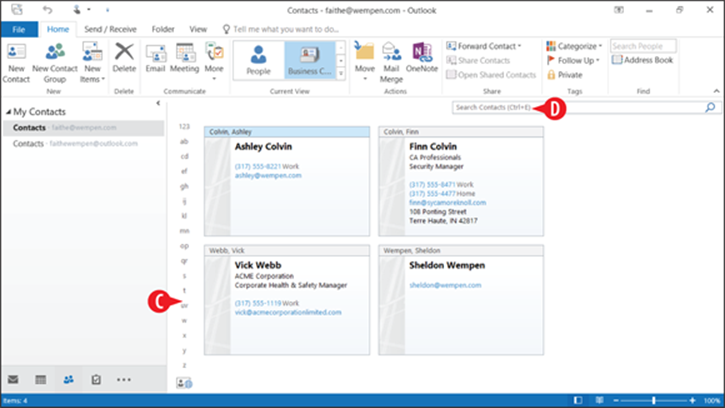Click sheldon@wempen.com email link
This screenshot has height=408, width=725.
[445, 285]
